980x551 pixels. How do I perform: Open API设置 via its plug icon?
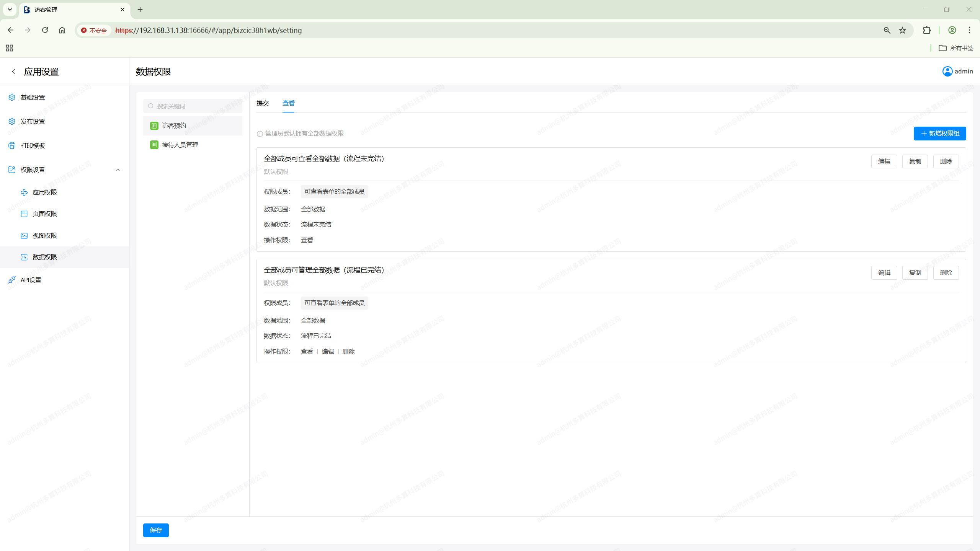coord(12,280)
